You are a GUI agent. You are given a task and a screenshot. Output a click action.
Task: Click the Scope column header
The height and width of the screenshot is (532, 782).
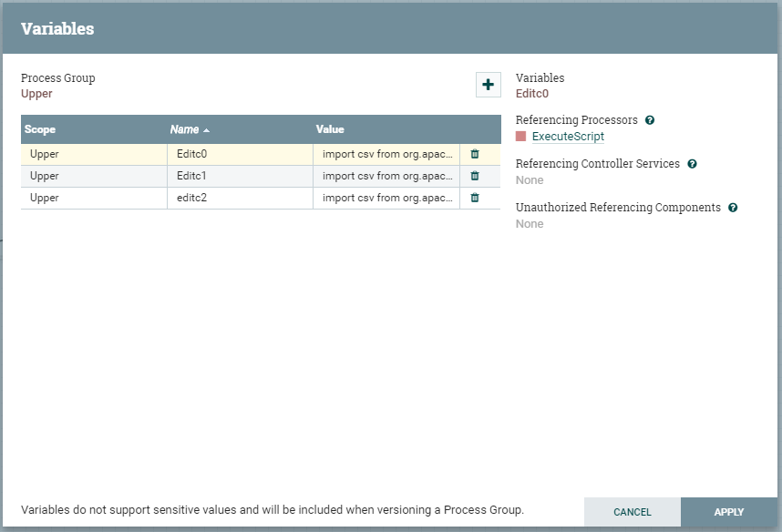[40, 129]
